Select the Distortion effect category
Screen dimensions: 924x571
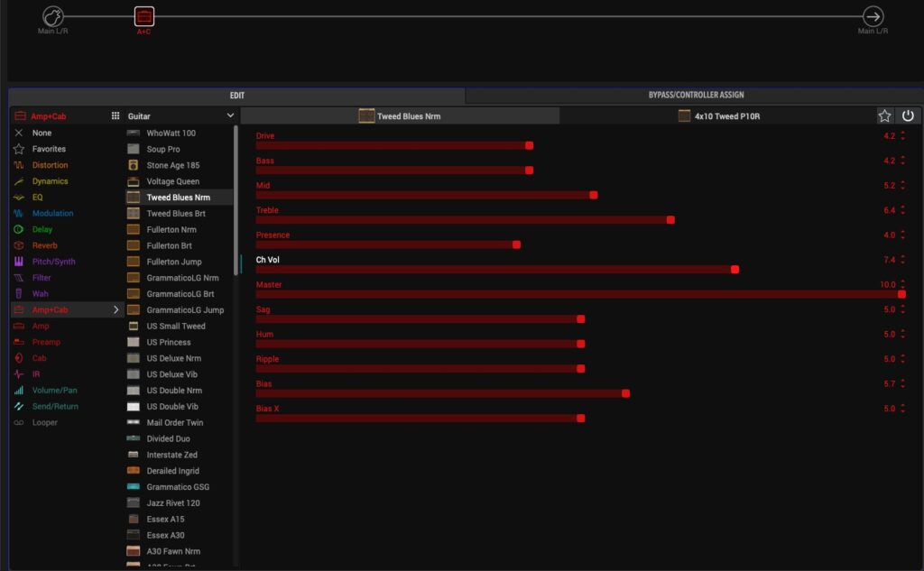click(50, 165)
